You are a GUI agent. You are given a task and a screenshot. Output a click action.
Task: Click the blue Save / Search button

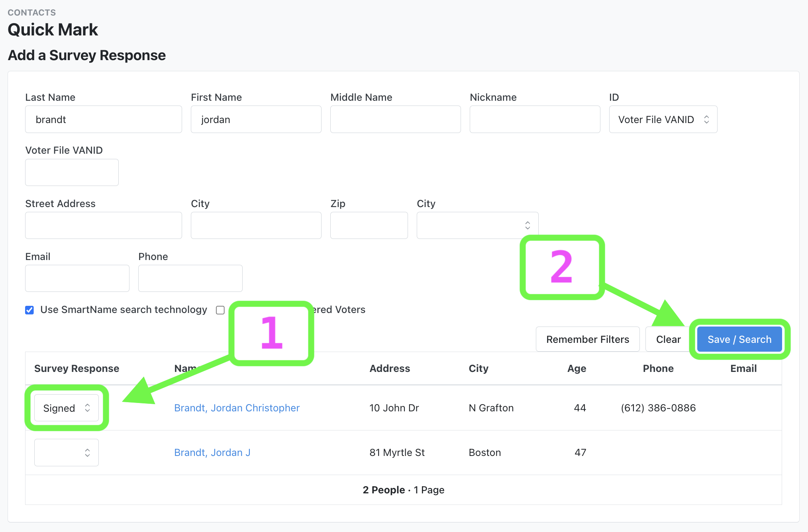coord(739,339)
